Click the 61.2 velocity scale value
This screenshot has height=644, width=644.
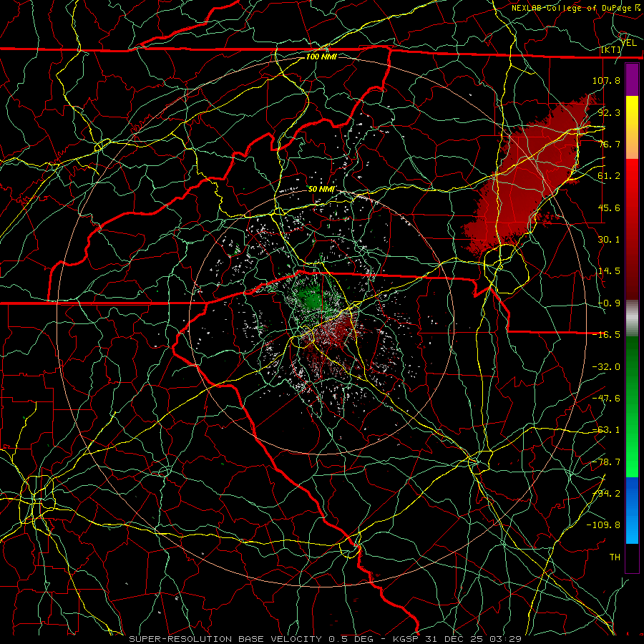click(609, 175)
